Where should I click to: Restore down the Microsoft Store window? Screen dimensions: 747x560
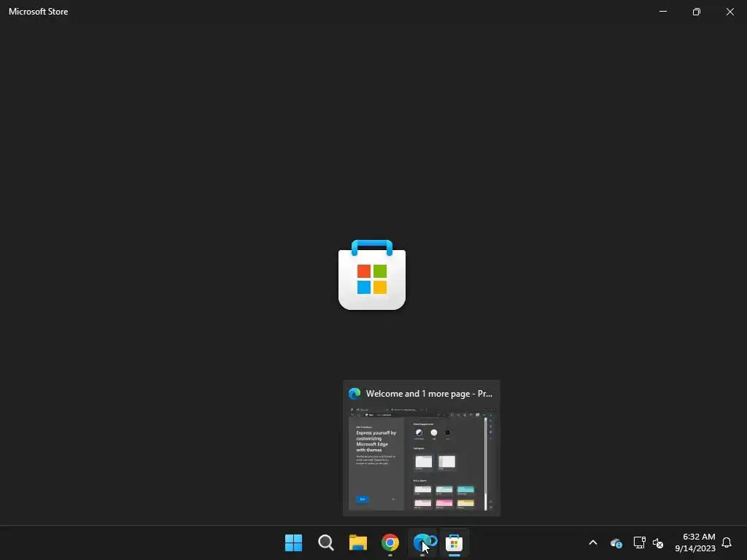[696, 12]
